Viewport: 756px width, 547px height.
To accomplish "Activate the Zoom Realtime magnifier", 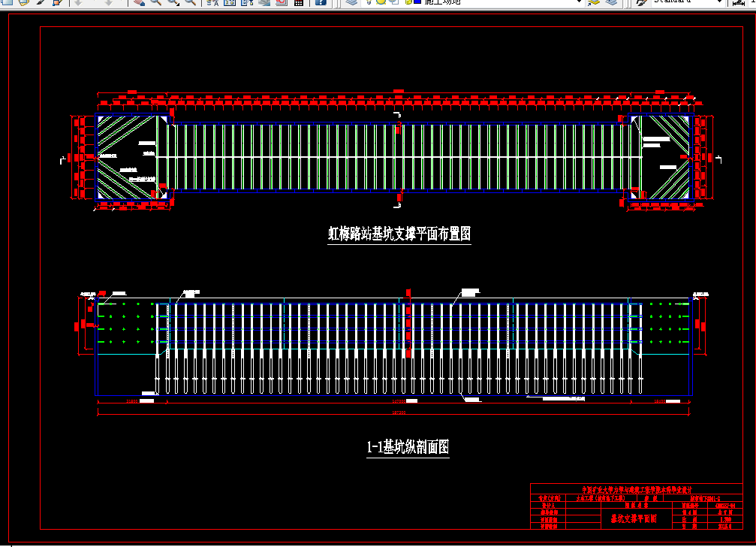I will [x=155, y=2].
